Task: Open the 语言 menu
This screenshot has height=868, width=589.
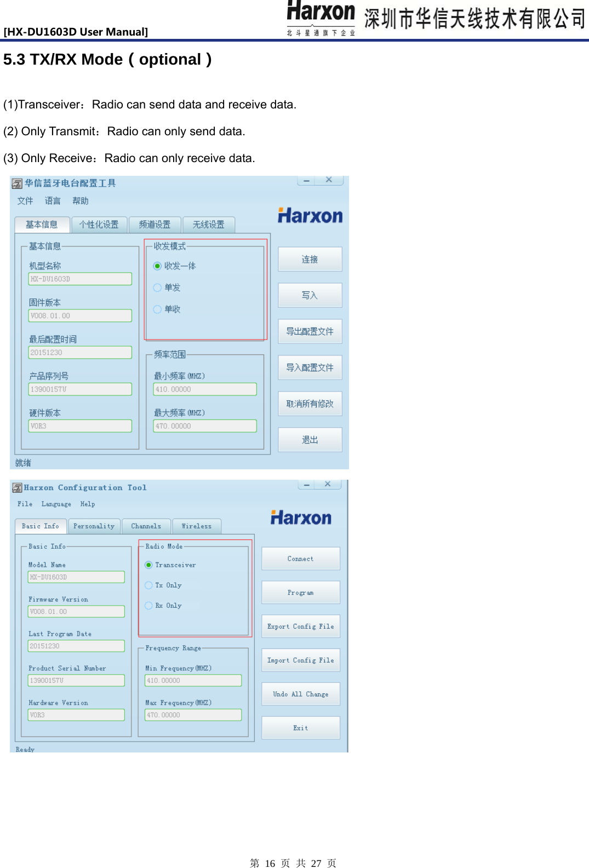Action: [53, 201]
